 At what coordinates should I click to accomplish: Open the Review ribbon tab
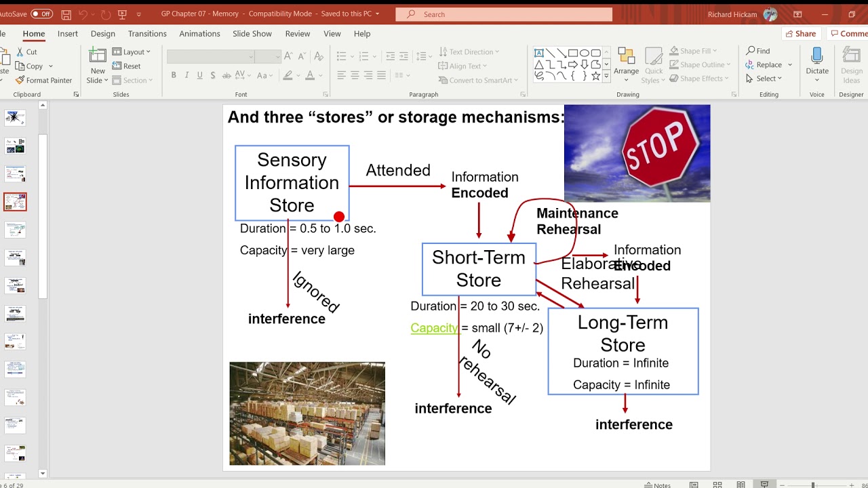(x=298, y=34)
